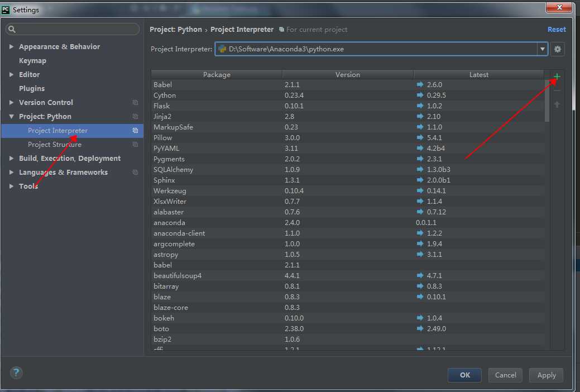Select the SQLAlchemy package row
Image resolution: width=580 pixels, height=392 pixels.
pos(348,170)
